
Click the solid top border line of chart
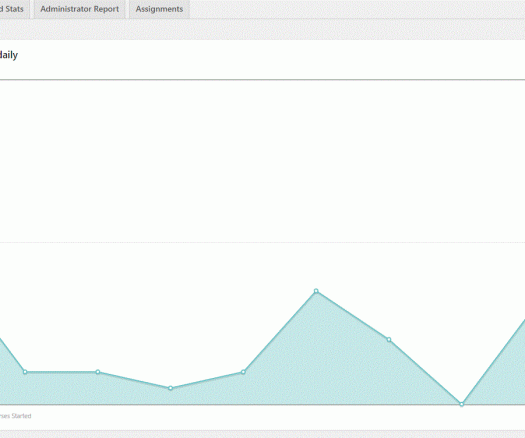click(262, 80)
